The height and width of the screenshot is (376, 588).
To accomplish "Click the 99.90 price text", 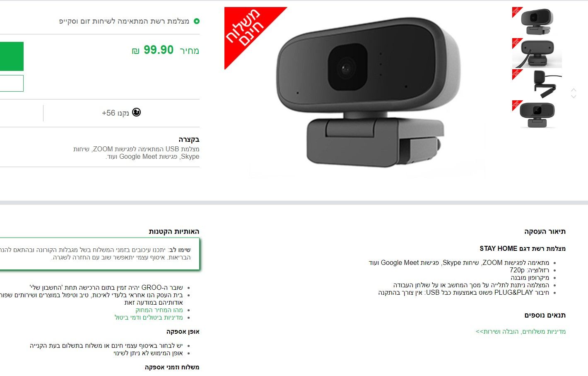I will (x=159, y=50).
